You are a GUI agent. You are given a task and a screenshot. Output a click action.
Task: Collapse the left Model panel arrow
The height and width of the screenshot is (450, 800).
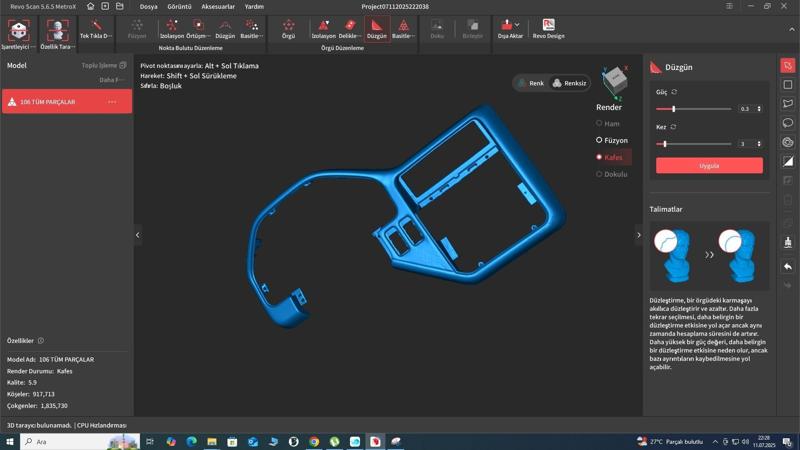pos(137,235)
